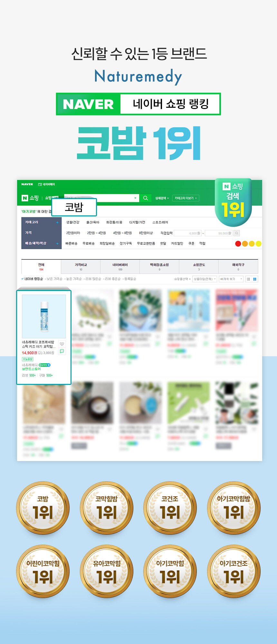Sort by 리뷰 많은순

(93, 279)
